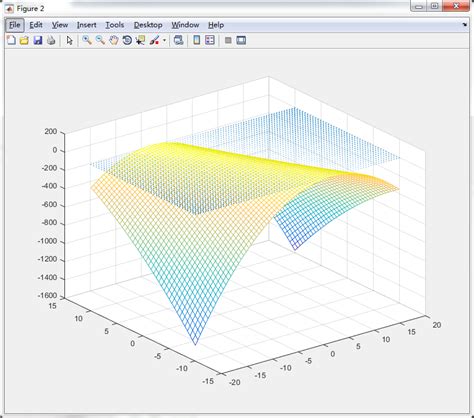This screenshot has height=418, width=474.
Task: Open the Tools menu
Action: (115, 25)
